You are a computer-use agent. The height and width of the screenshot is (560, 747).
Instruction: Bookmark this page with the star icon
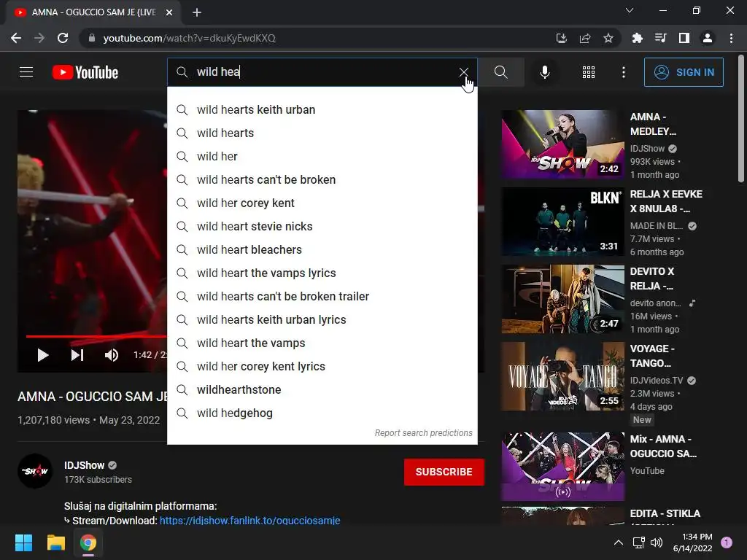608,38
